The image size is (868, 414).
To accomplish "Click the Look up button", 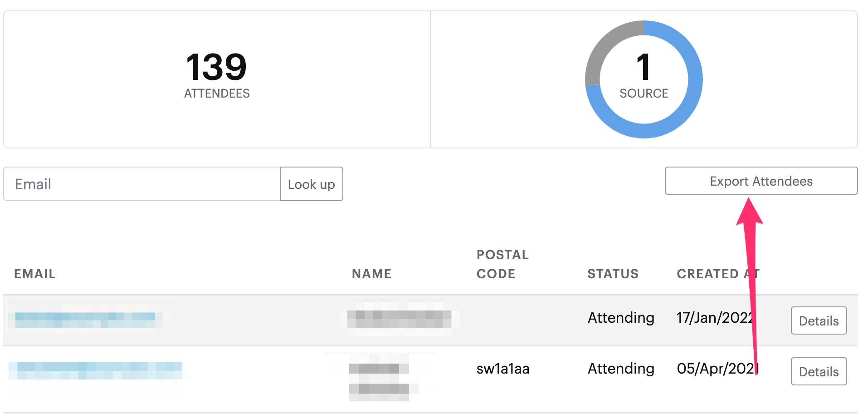I will (x=312, y=184).
